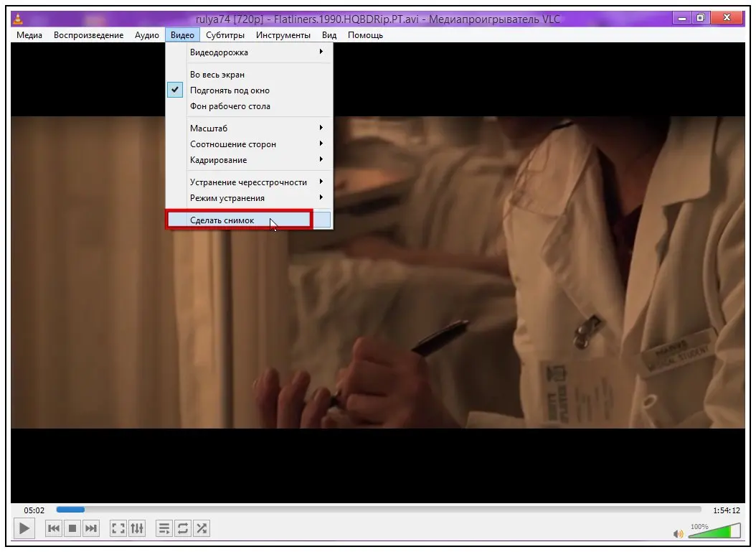Image resolution: width=756 pixels, height=552 pixels.
Task: Click the playback seek bar
Action: pyautogui.click(x=378, y=510)
